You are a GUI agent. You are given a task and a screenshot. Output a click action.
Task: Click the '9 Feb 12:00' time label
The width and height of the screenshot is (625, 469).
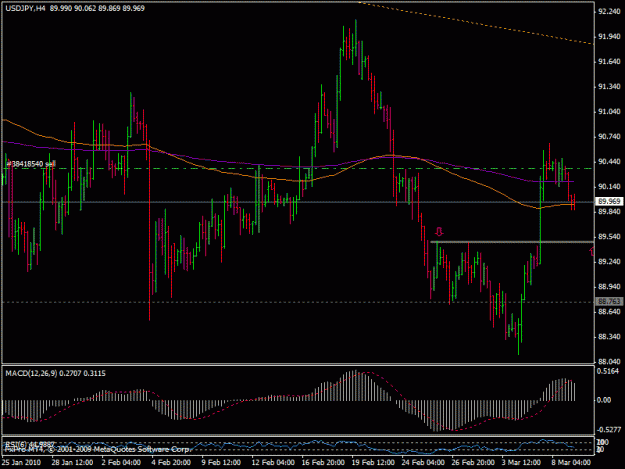point(221,463)
